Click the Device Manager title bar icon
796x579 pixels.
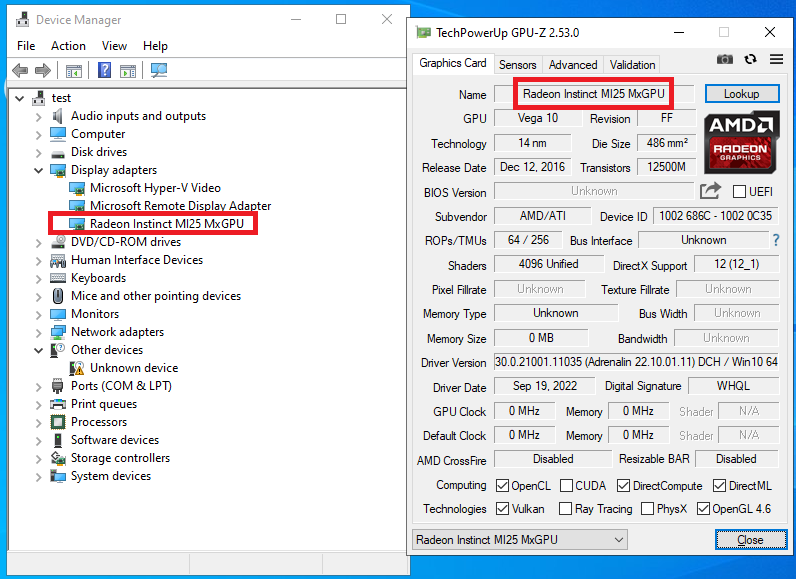[22, 20]
